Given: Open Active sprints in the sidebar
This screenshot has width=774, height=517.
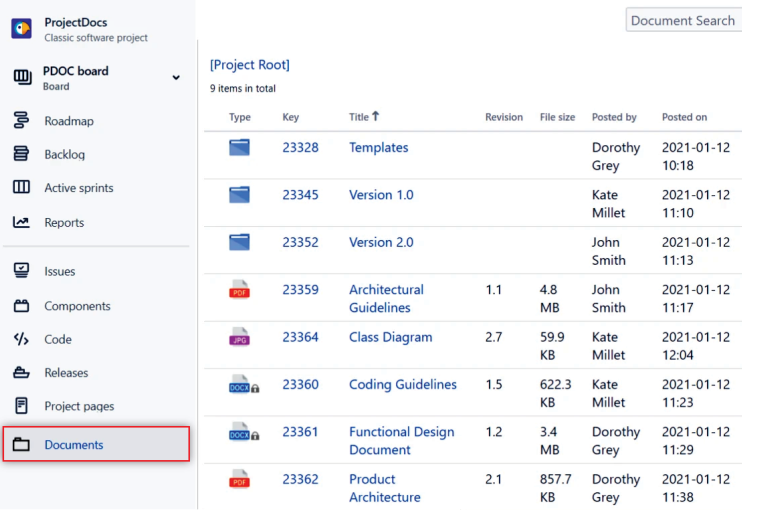Looking at the screenshot, I should tap(79, 188).
